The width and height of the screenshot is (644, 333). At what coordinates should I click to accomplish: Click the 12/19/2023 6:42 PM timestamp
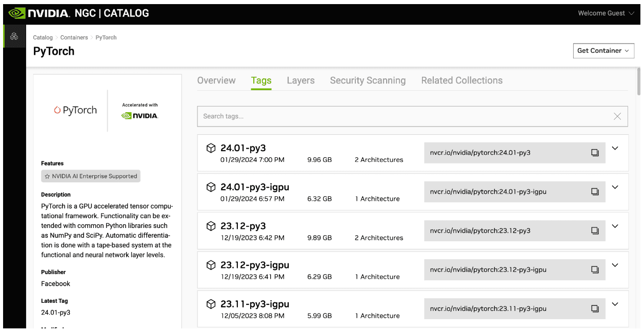(x=252, y=238)
